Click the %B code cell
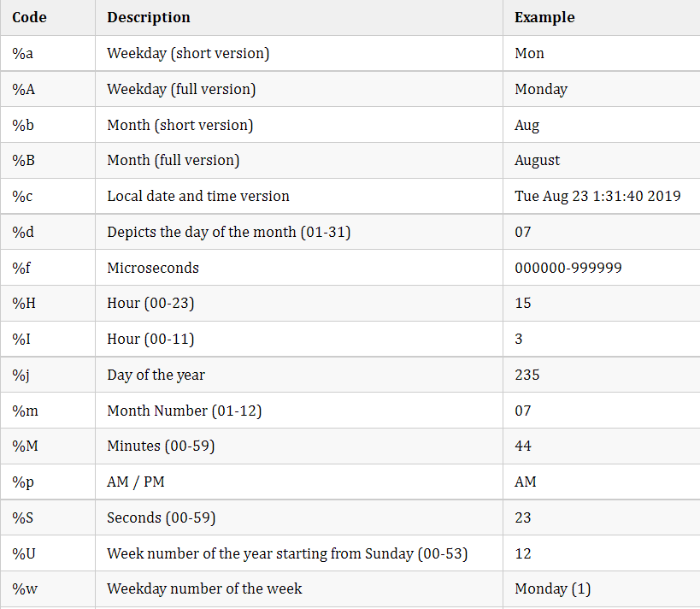Viewport: 700px width, 609px height. point(23,160)
